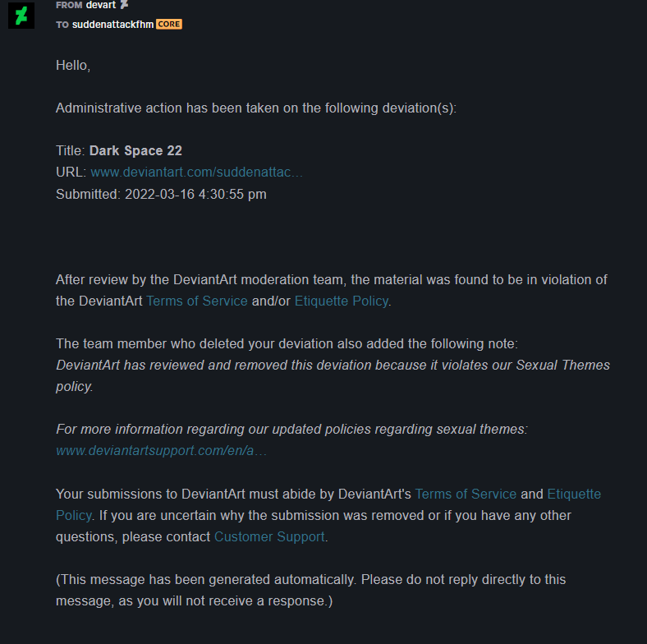Click the FROM label in header

click(69, 5)
